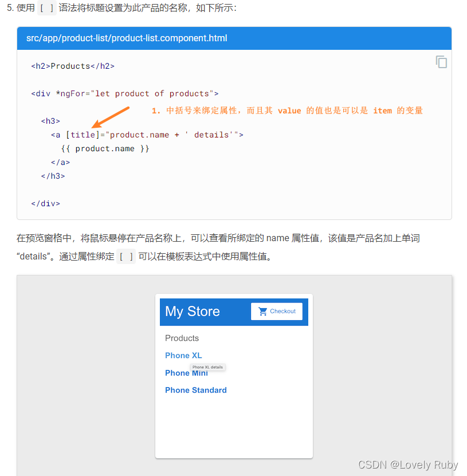Click the opening <h3> tag line
This screenshot has height=476, width=467.
pos(50,121)
